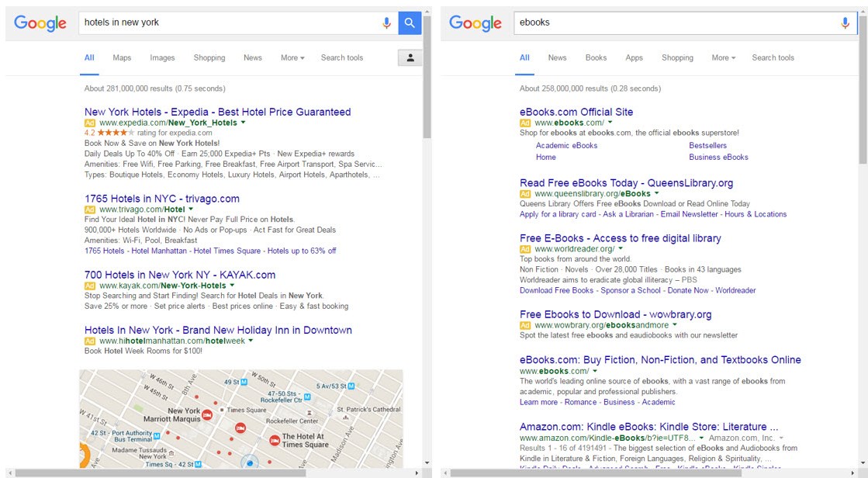Click Donate Now link
Image resolution: width=868 pixels, height=478 pixels.
(x=688, y=290)
